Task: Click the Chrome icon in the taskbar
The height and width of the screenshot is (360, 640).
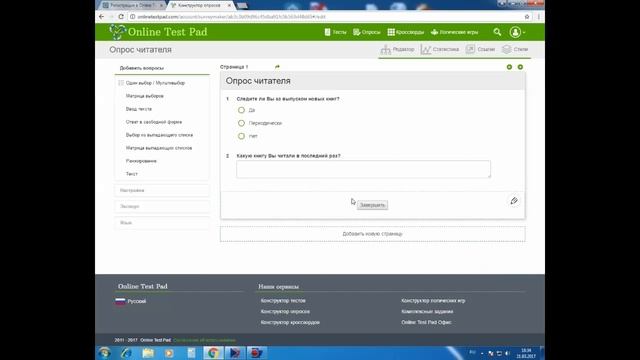Action: tap(213, 353)
